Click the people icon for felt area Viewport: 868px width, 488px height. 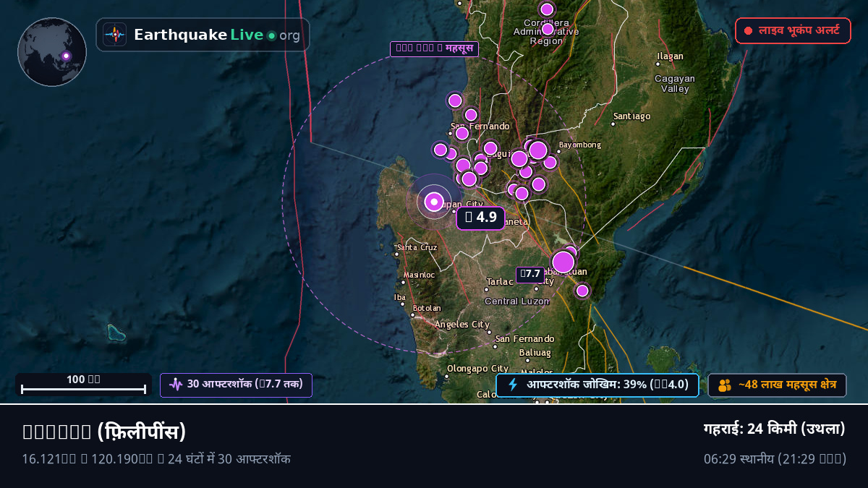[725, 385]
